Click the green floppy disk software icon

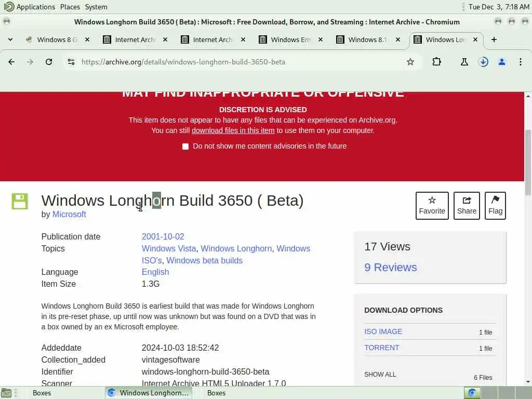pyautogui.click(x=20, y=201)
